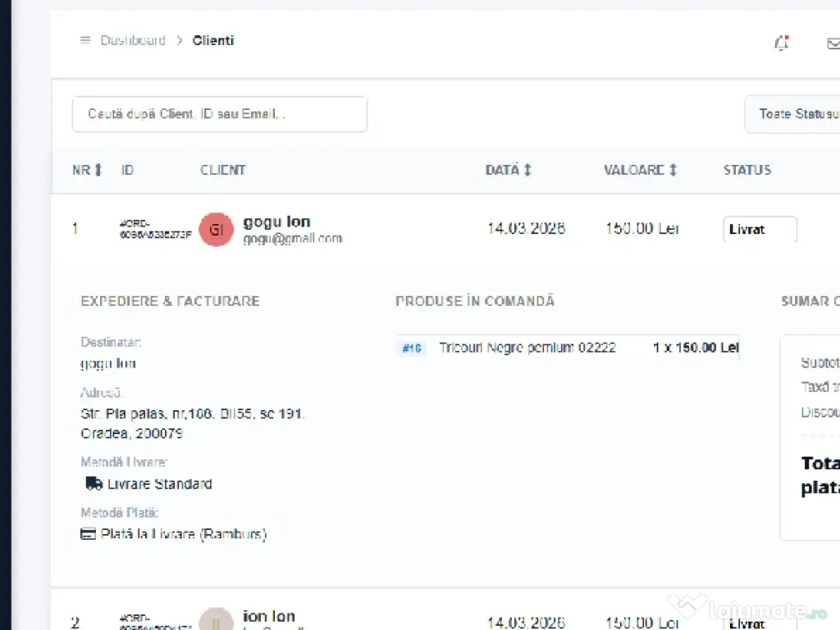Click the red badge on the notification bell
The width and height of the screenshot is (840, 630).
point(787,37)
